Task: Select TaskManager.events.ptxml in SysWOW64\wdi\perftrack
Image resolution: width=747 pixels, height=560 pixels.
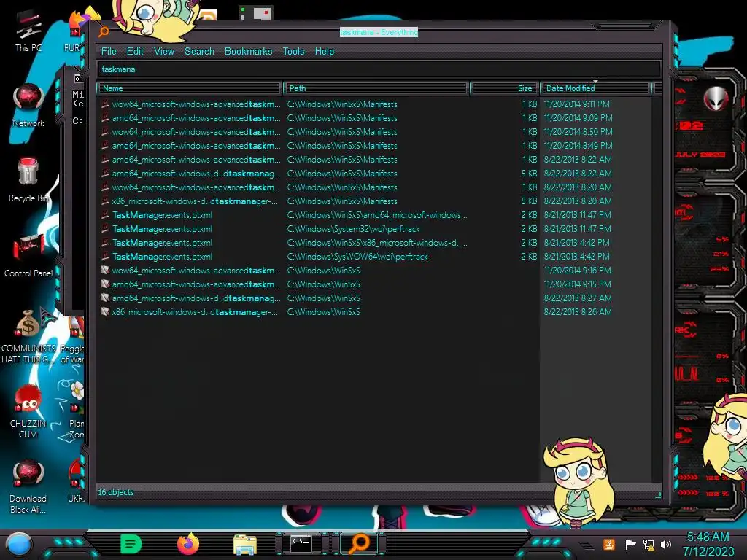Action: click(x=162, y=257)
